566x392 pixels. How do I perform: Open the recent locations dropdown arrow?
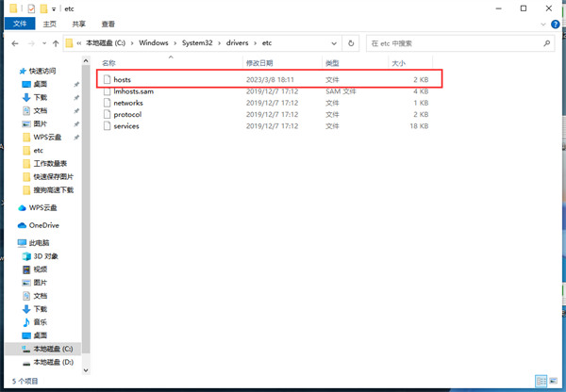point(44,43)
